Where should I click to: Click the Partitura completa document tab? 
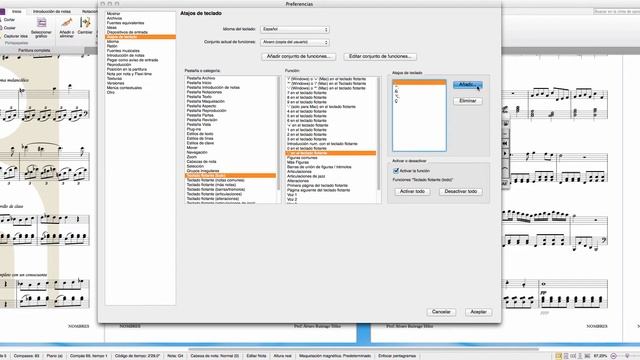click(x=34, y=50)
